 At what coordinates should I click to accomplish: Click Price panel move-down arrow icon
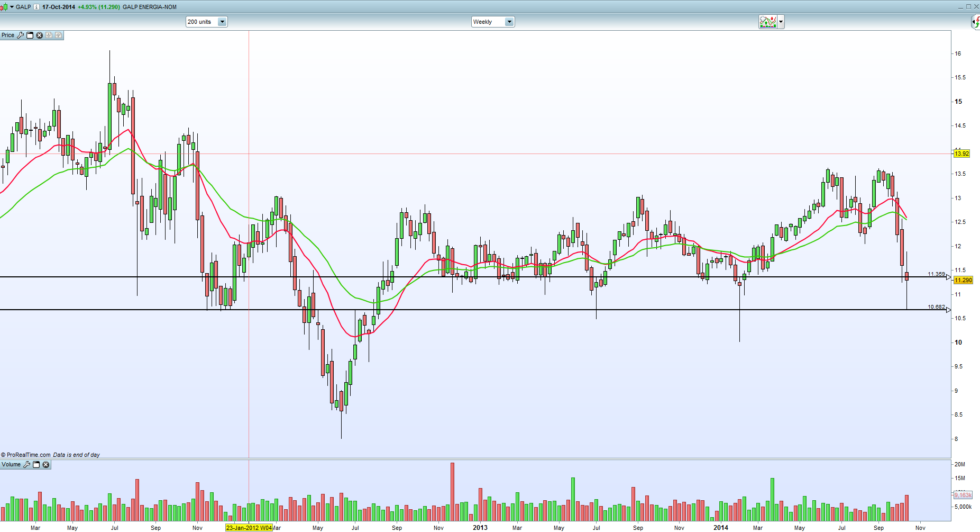[x=49, y=35]
